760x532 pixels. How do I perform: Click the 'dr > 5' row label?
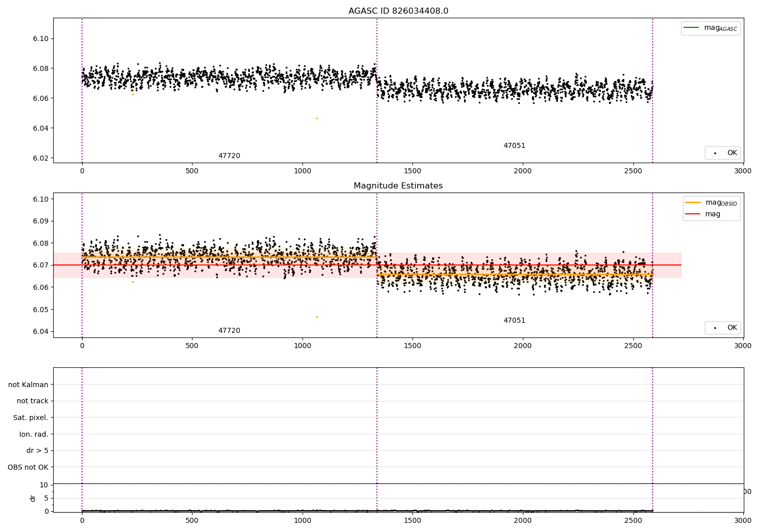coord(37,451)
